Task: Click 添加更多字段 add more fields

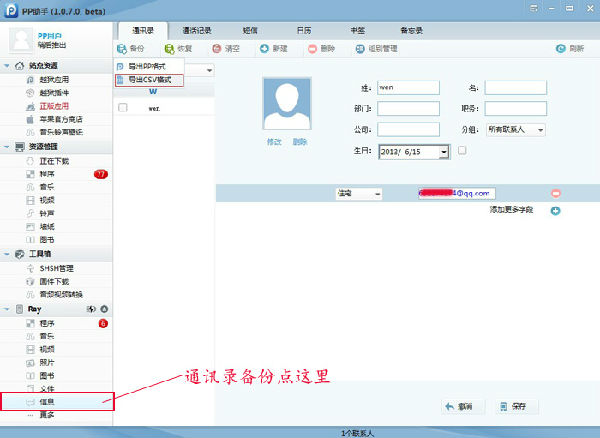Action: pyautogui.click(x=512, y=210)
